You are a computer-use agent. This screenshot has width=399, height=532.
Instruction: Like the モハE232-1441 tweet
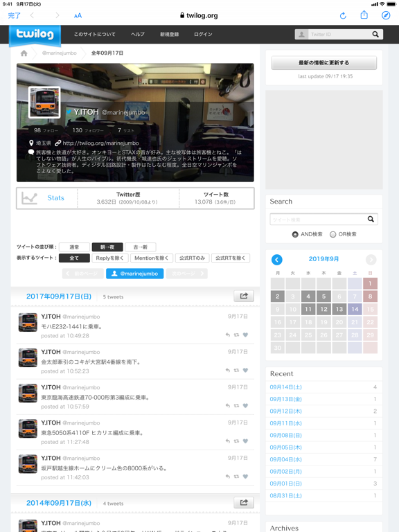click(x=245, y=335)
